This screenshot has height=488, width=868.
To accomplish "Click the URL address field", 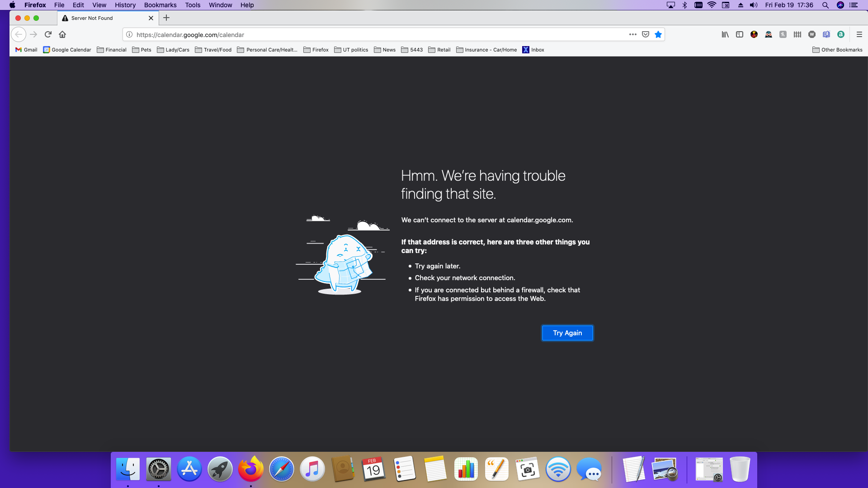I will click(380, 35).
